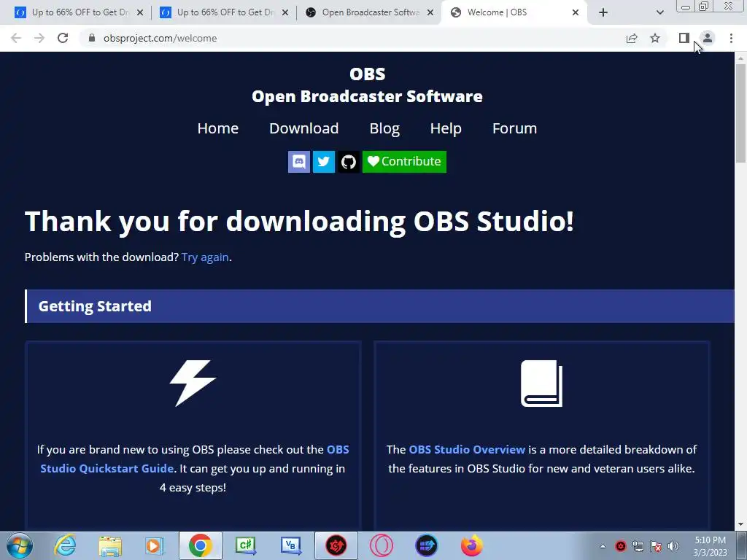Click browser back arrow
The width and height of the screenshot is (747, 560).
(16, 38)
